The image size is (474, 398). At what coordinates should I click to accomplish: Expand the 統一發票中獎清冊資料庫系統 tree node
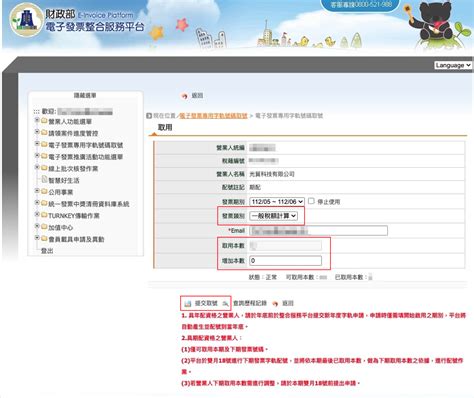37,202
